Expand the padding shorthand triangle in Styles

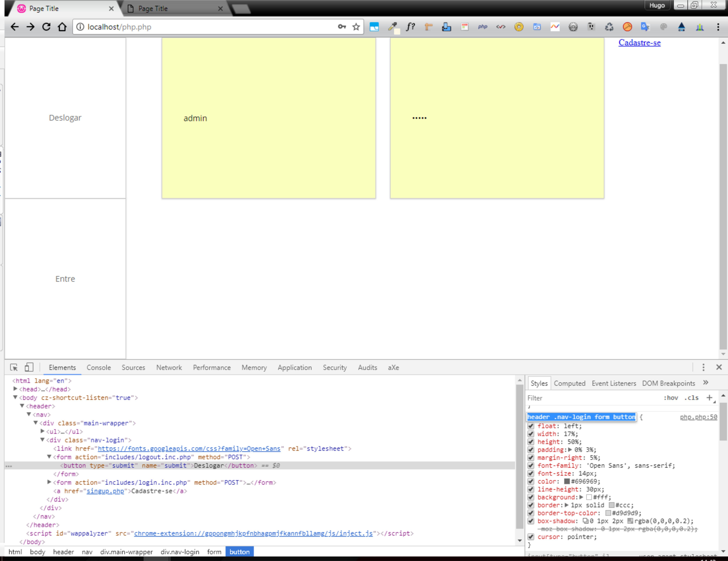tap(570, 450)
